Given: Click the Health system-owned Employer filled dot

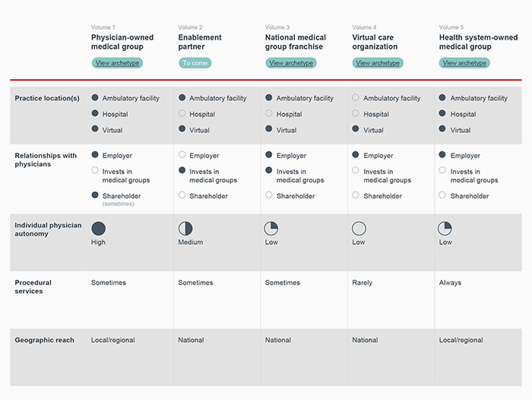Looking at the screenshot, I should [x=443, y=155].
